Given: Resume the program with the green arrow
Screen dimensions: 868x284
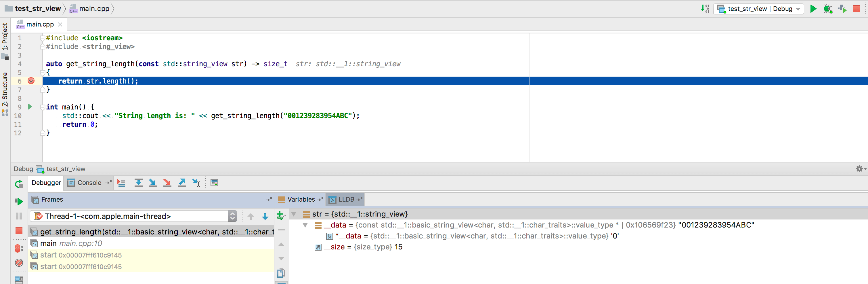Looking at the screenshot, I should (x=19, y=201).
